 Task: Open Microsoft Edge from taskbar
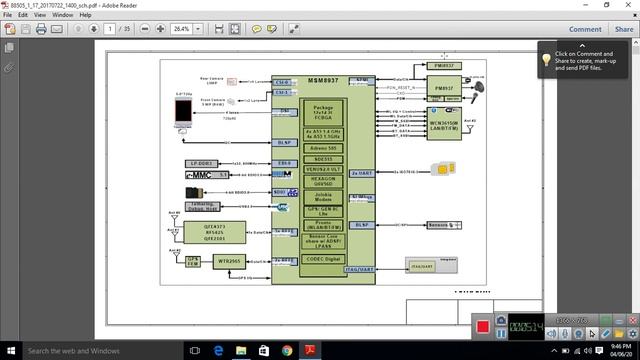(218, 351)
